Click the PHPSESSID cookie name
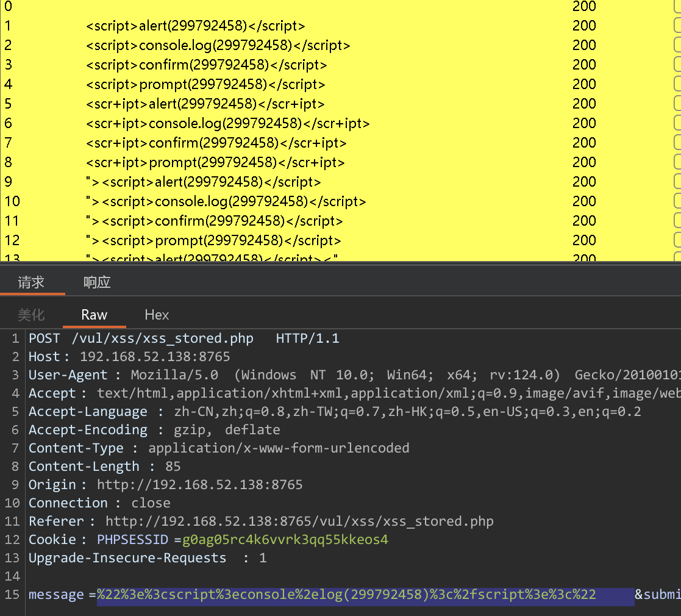 coord(132,539)
